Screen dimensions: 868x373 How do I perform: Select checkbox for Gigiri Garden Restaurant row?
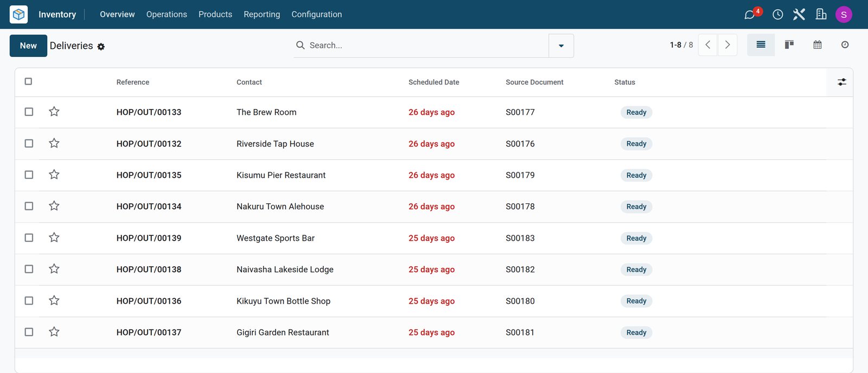(29, 332)
